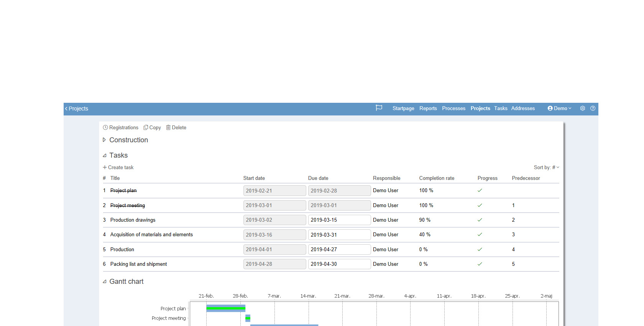Click the Completion rate column header
Viewport: 644px width, 326px height.
[437, 178]
